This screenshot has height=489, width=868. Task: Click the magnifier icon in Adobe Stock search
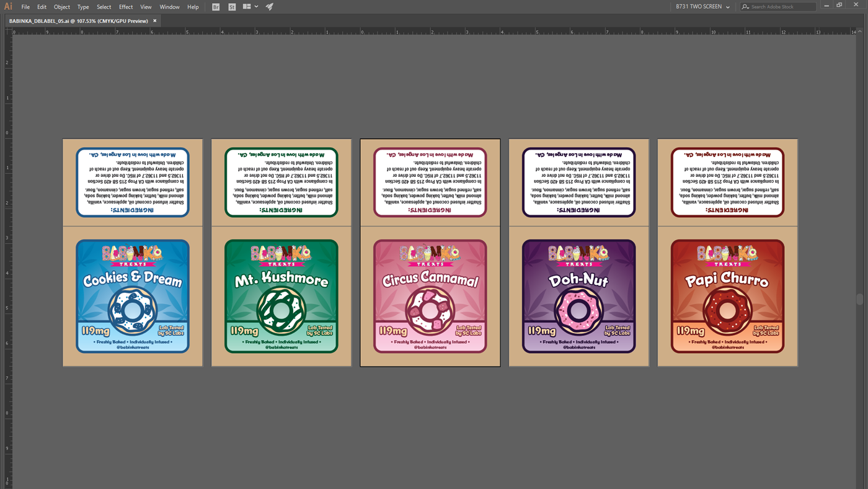click(x=745, y=7)
